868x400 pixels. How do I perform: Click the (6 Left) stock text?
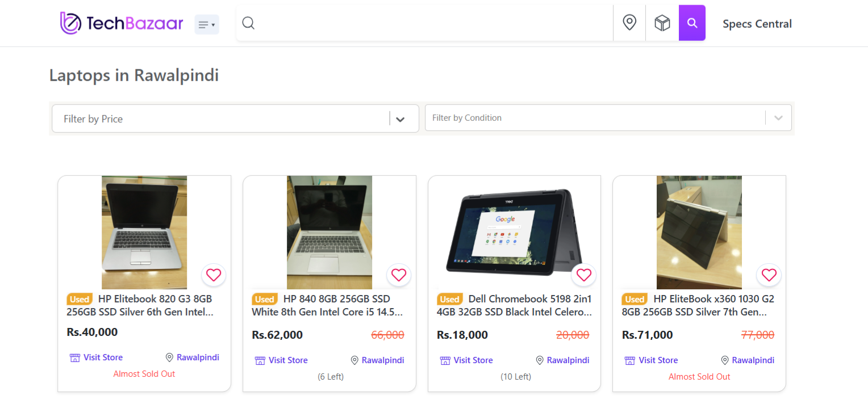coord(330,377)
